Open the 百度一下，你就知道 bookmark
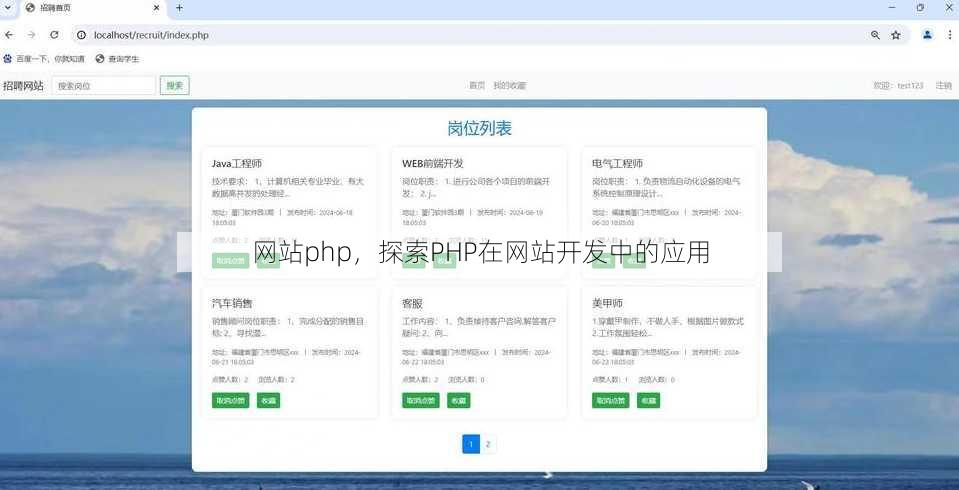The height and width of the screenshot is (490, 959). 44,59
